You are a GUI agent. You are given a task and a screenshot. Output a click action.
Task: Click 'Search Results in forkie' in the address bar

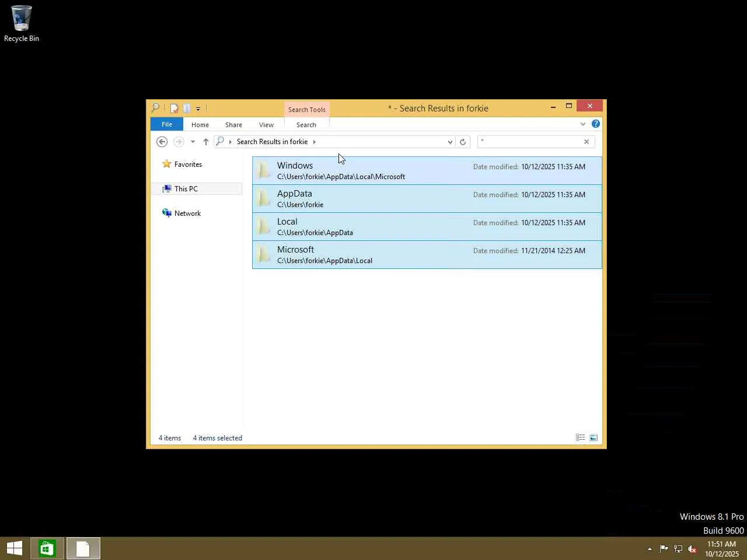(272, 142)
